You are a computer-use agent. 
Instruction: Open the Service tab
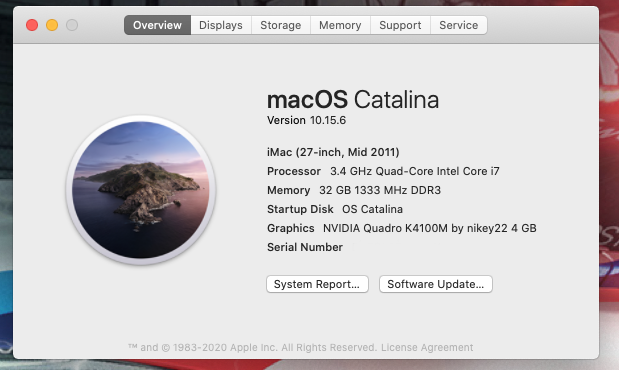click(x=459, y=25)
